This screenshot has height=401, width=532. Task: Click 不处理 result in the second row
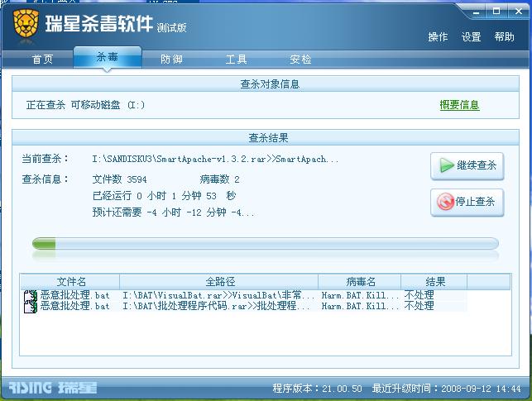pos(419,306)
